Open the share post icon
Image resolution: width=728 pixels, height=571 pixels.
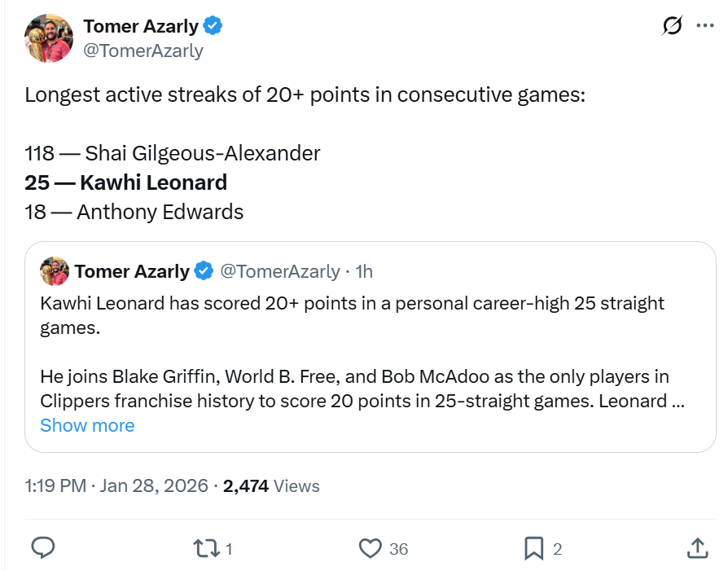click(697, 548)
